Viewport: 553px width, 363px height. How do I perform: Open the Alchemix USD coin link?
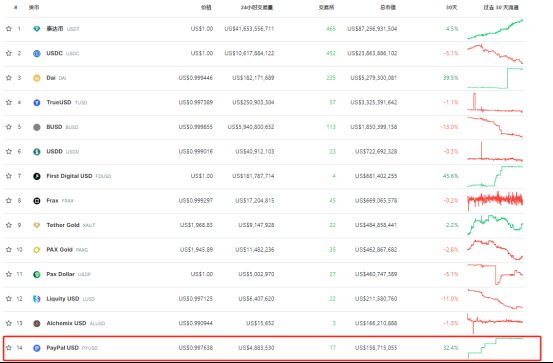pyautogui.click(x=66, y=323)
